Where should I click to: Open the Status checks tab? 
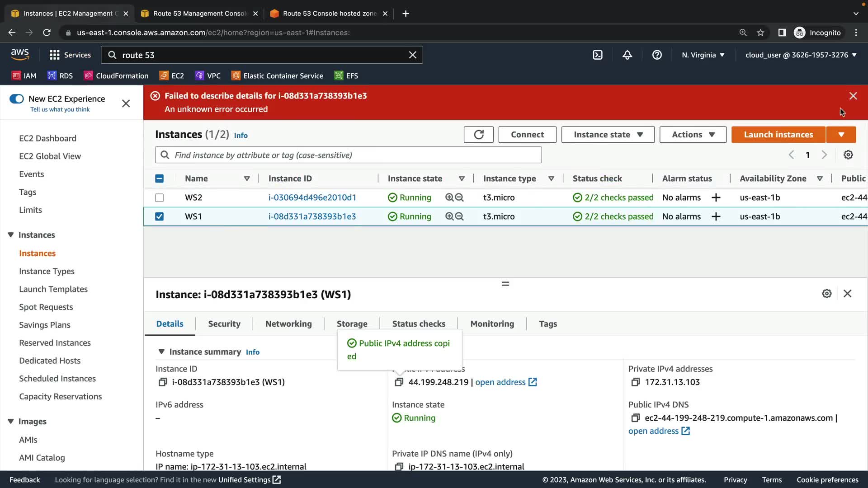419,324
